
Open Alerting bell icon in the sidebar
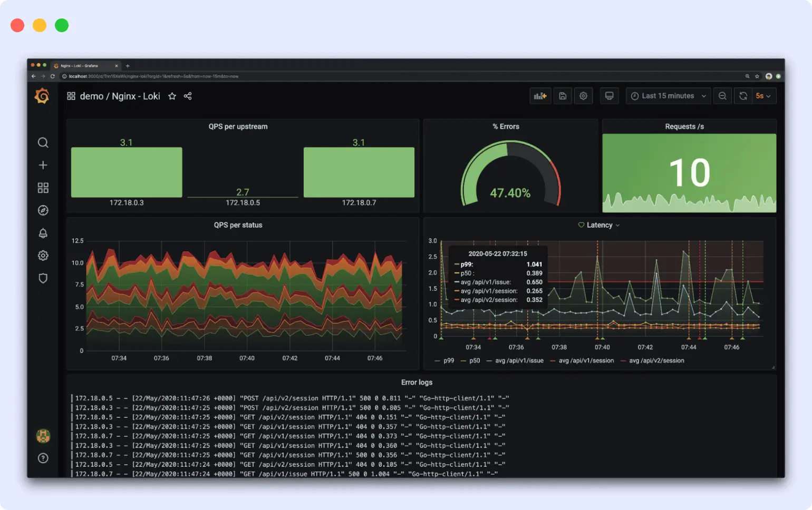(x=43, y=233)
